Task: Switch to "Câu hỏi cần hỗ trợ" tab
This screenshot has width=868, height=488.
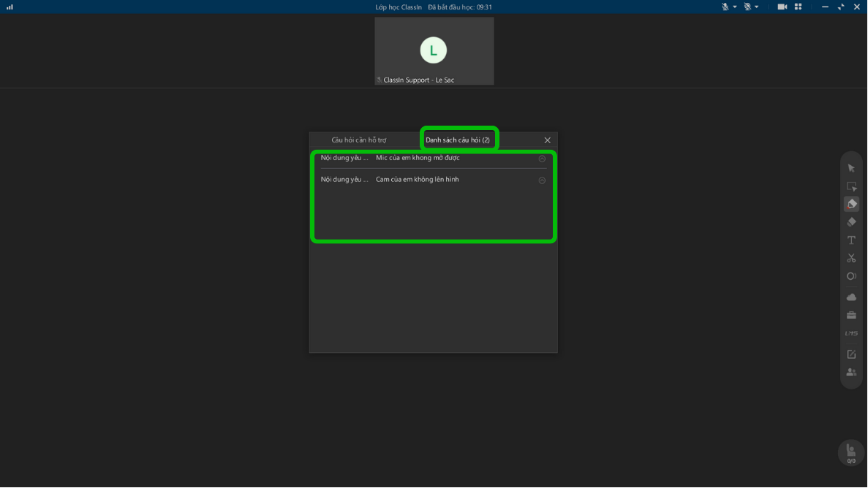Action: (x=358, y=140)
